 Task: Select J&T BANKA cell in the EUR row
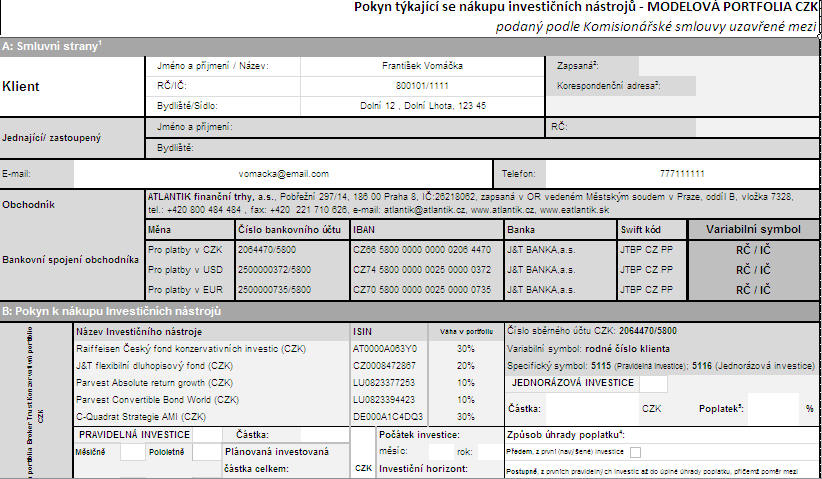pos(560,290)
